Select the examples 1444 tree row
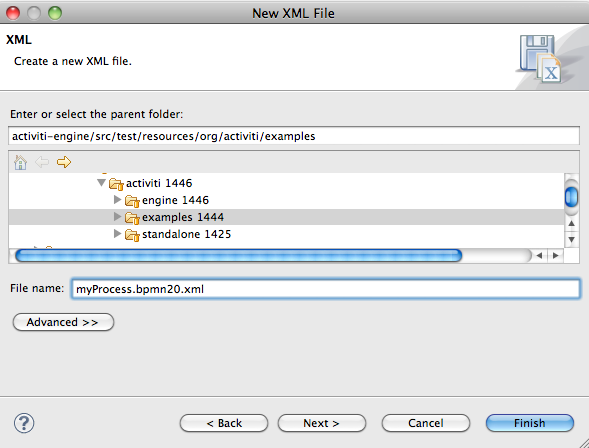This screenshot has width=589, height=448. [x=286, y=217]
